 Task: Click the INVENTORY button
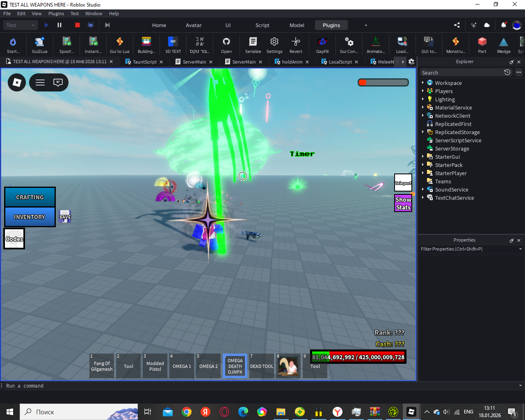(x=30, y=217)
